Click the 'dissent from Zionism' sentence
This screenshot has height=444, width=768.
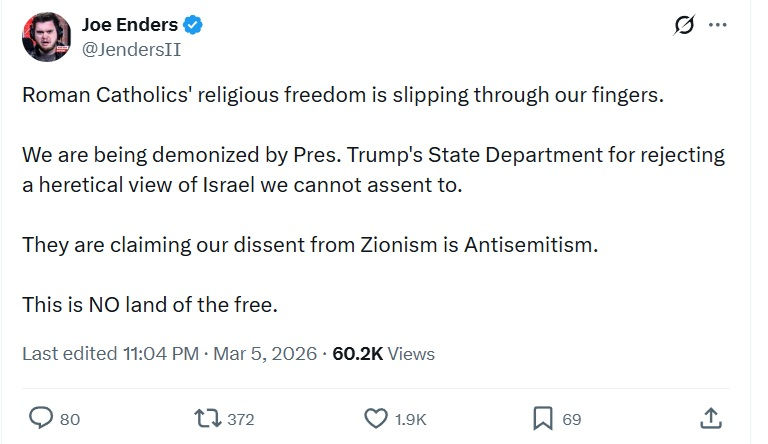tap(310, 245)
